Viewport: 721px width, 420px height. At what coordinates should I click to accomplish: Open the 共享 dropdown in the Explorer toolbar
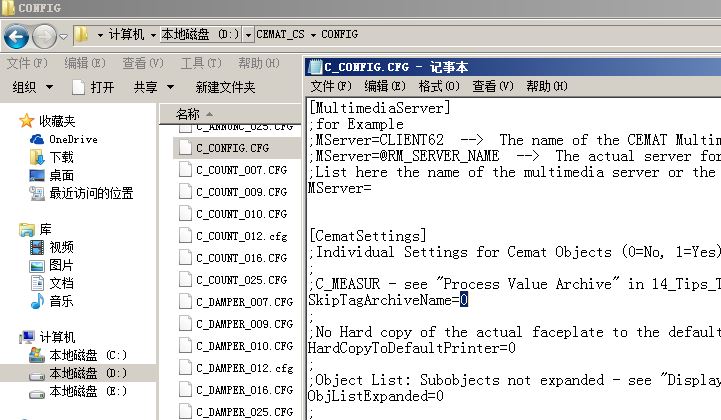click(154, 87)
